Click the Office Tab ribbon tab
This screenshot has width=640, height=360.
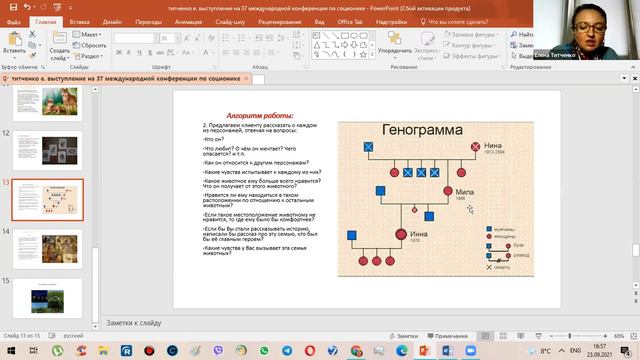(350, 22)
